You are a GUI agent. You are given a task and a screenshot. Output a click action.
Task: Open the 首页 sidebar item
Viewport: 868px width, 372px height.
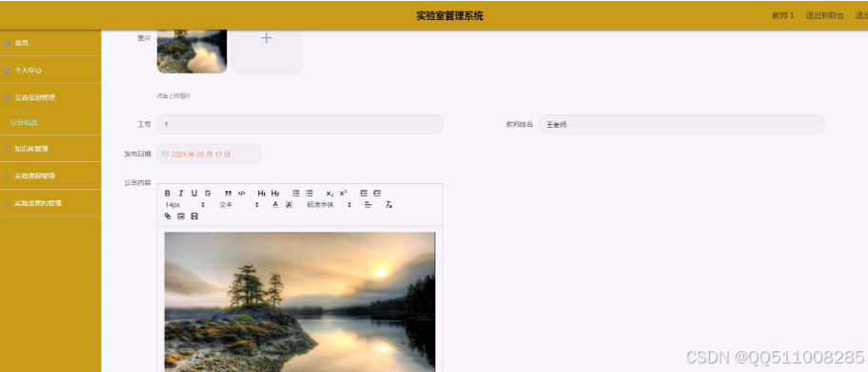tap(50, 43)
